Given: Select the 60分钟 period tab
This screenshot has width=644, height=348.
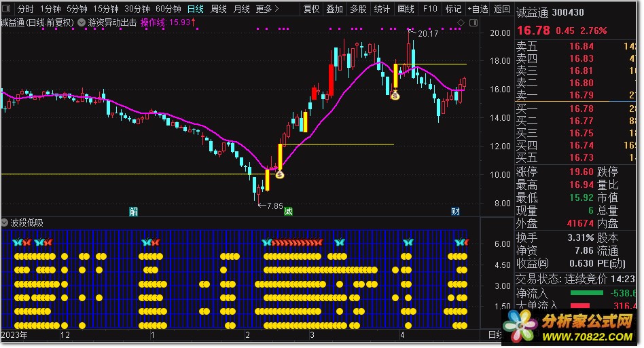Looking at the screenshot, I should 168,9.
